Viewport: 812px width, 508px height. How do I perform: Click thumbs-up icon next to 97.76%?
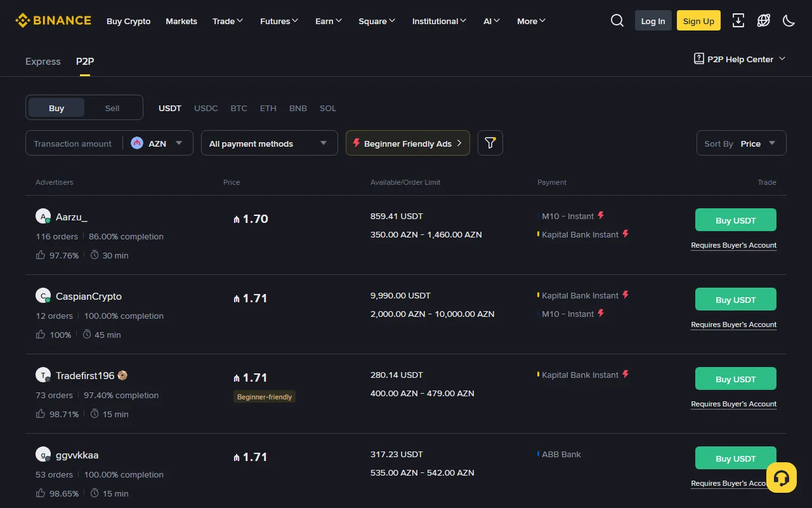coord(41,255)
